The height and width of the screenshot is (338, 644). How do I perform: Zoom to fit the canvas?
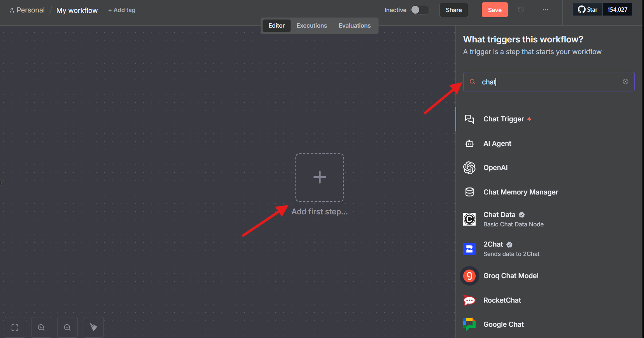point(15,327)
